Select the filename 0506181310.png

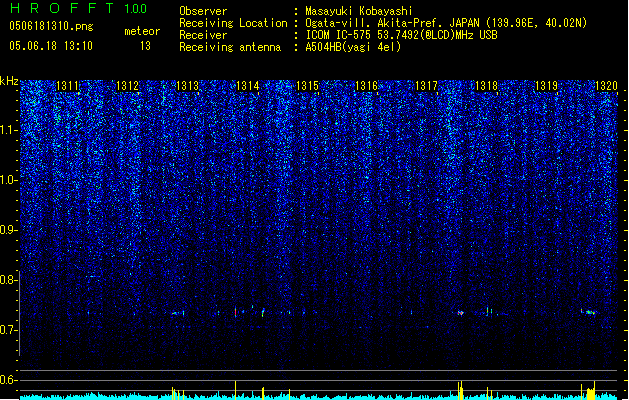51,27
